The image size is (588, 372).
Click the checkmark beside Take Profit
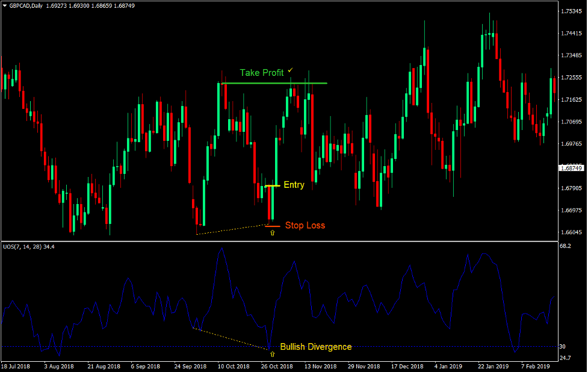tap(291, 69)
